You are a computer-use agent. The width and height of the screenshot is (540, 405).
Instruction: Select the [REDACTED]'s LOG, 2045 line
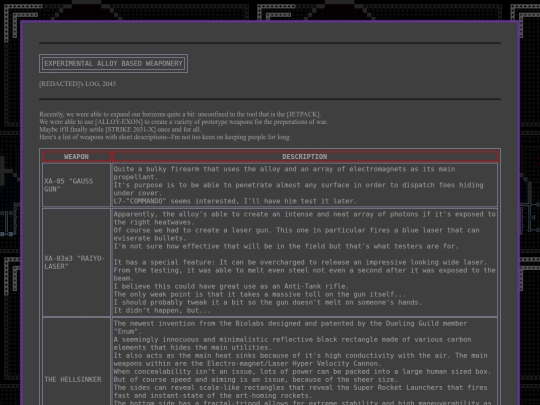(77, 84)
